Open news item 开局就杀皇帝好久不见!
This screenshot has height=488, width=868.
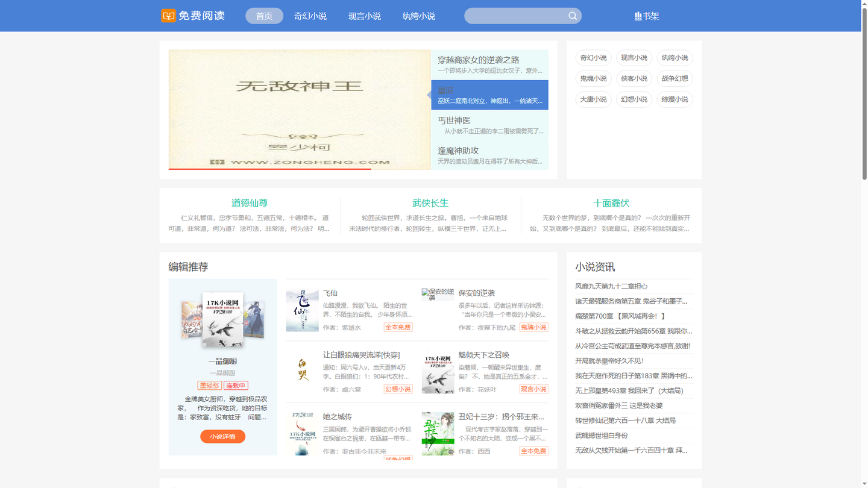point(609,361)
